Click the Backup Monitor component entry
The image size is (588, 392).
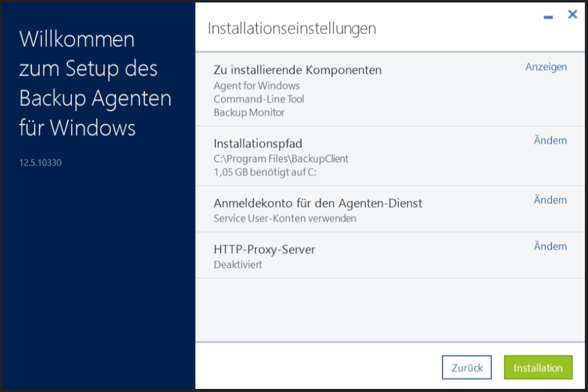click(249, 113)
